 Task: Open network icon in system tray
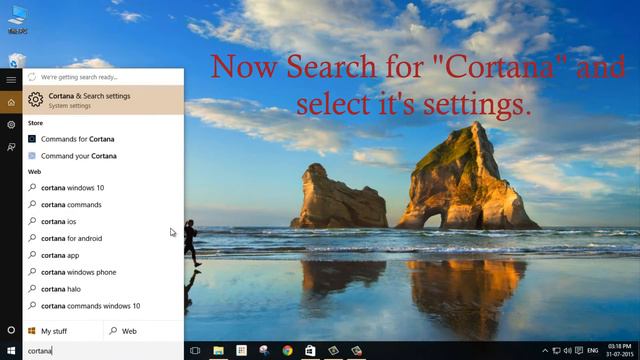tap(556, 351)
